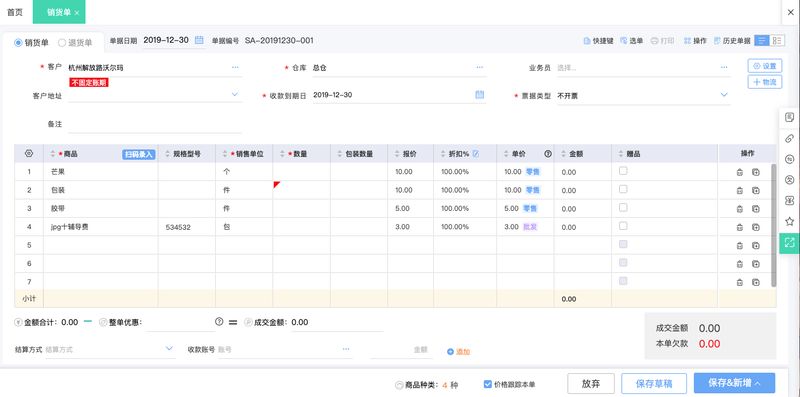Delete row 2 包装 with trash icon
The width and height of the screenshot is (800, 397).
coord(740,190)
